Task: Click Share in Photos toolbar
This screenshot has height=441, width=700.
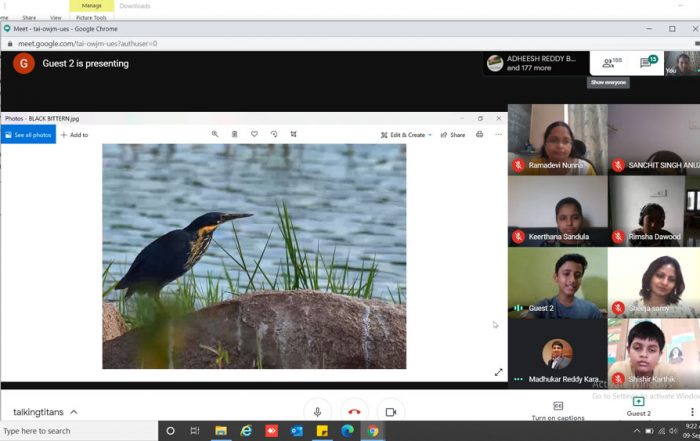Action: (453, 135)
